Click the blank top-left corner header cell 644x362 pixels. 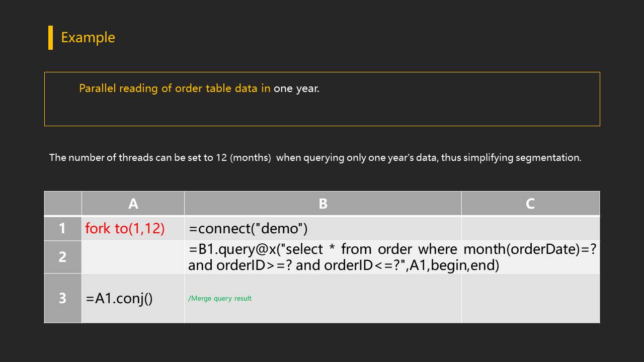62,204
